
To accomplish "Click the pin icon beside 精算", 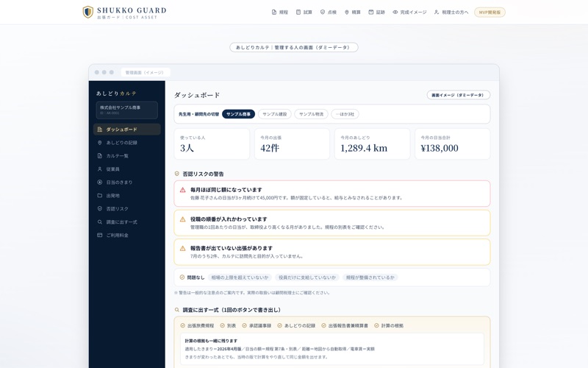I will coord(347,13).
